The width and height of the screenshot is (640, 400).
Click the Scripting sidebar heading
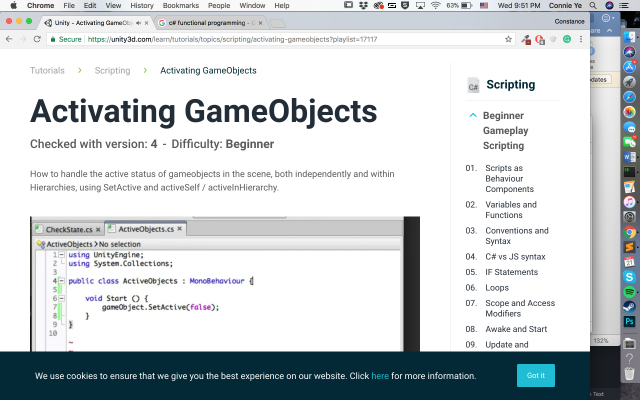[x=510, y=84]
